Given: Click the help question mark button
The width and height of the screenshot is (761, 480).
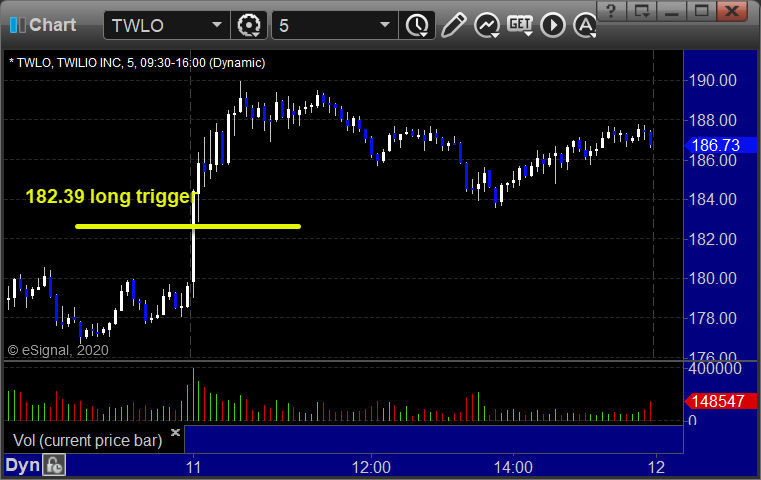Looking at the screenshot, I should point(611,11).
